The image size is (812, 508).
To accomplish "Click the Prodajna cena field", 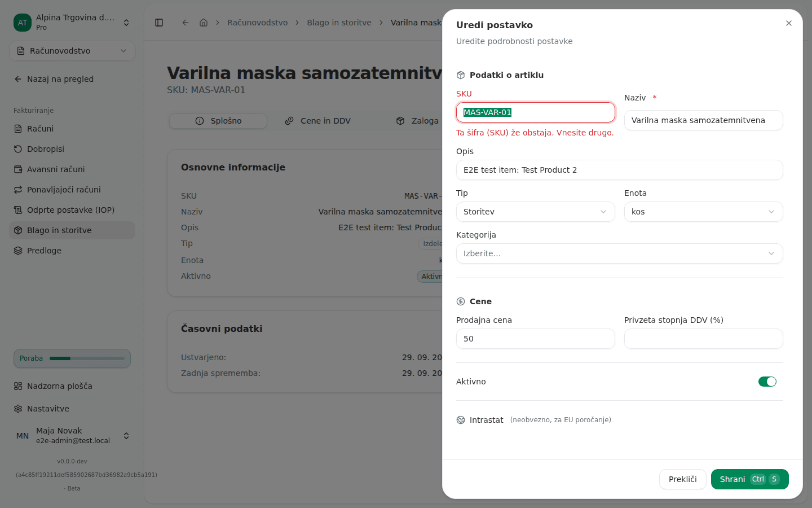I will click(x=536, y=339).
